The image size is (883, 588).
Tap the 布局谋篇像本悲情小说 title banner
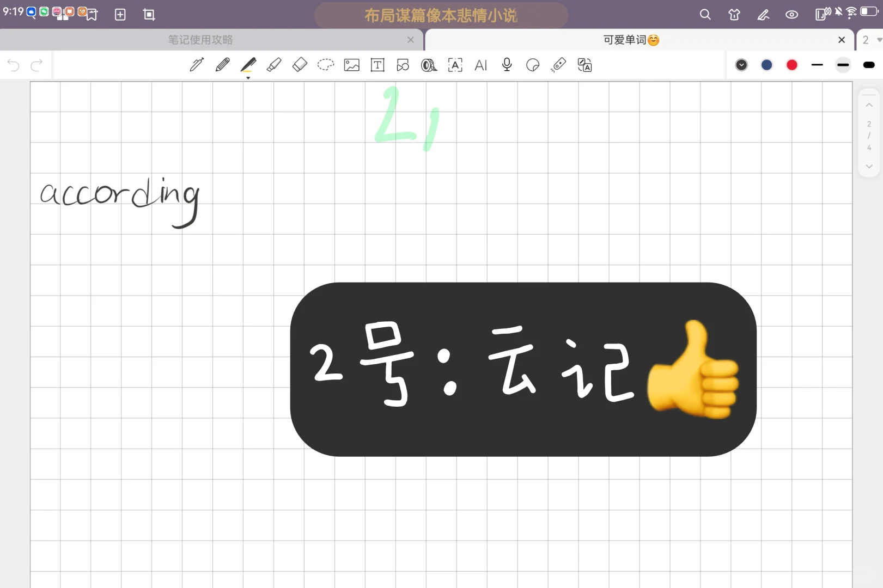point(441,15)
